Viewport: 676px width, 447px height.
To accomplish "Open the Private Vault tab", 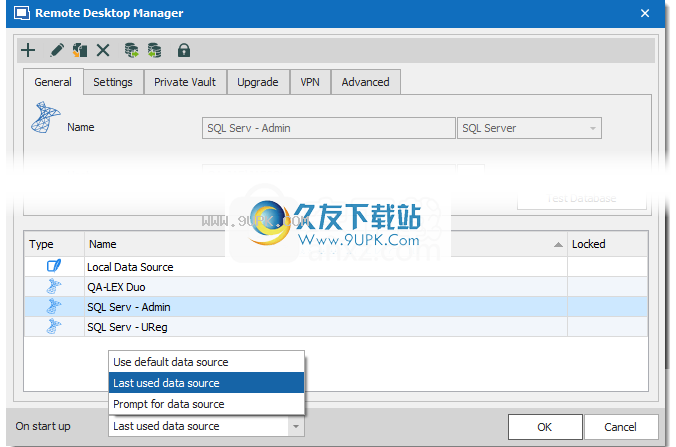I will pyautogui.click(x=185, y=82).
